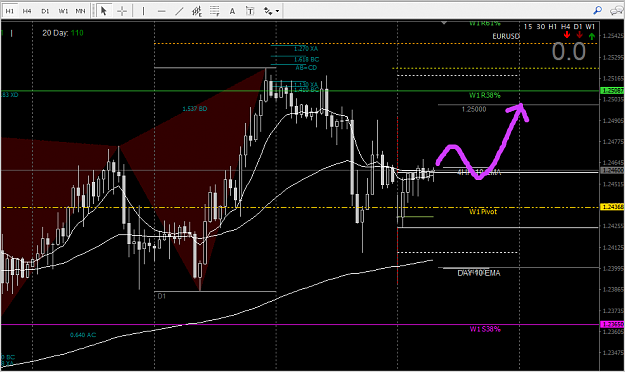Viewport: 625px width, 372px height.
Task: Open the arrows tool dropdown arrow
Action: tap(277, 11)
